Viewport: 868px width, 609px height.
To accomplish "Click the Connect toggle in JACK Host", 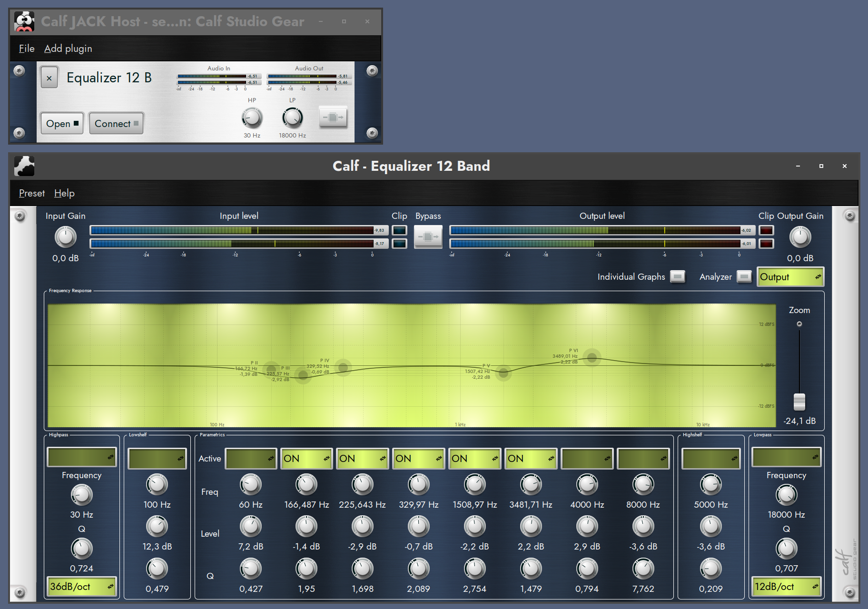I will click(x=116, y=123).
